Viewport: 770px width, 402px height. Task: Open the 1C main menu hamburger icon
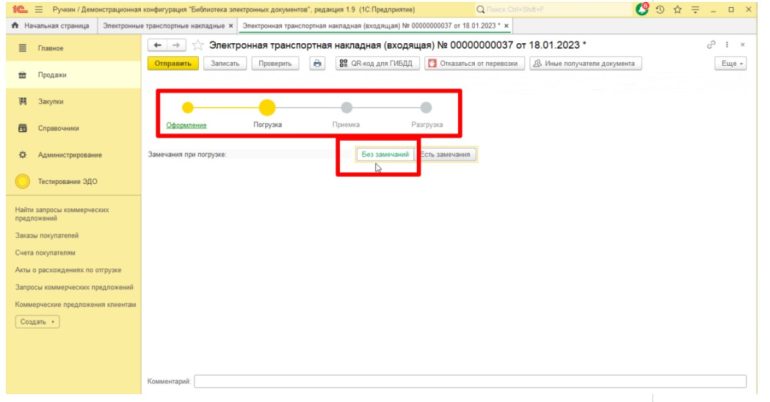click(x=39, y=9)
